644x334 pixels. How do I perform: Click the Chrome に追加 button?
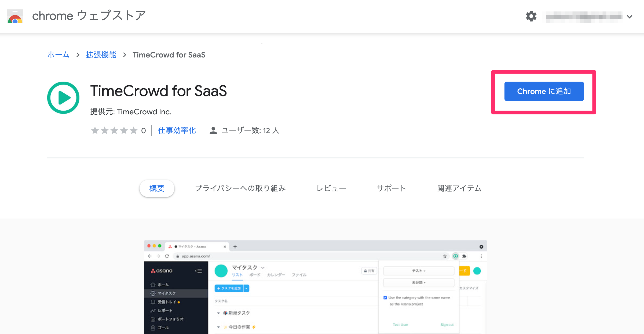[544, 91]
